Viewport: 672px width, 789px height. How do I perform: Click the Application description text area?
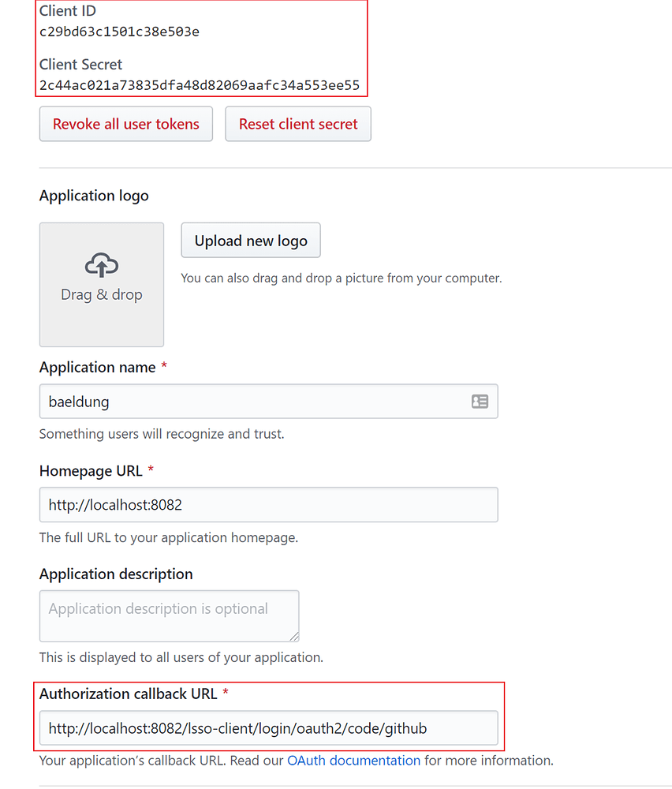click(170, 616)
